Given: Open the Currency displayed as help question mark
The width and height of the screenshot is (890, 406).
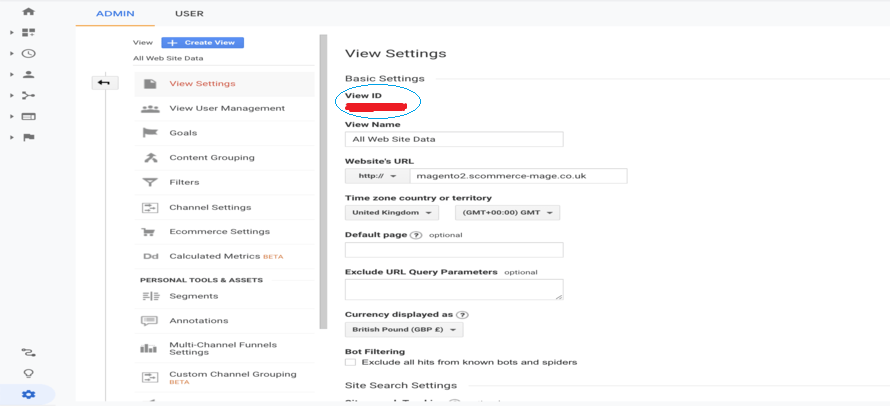Looking at the screenshot, I should point(463,315).
